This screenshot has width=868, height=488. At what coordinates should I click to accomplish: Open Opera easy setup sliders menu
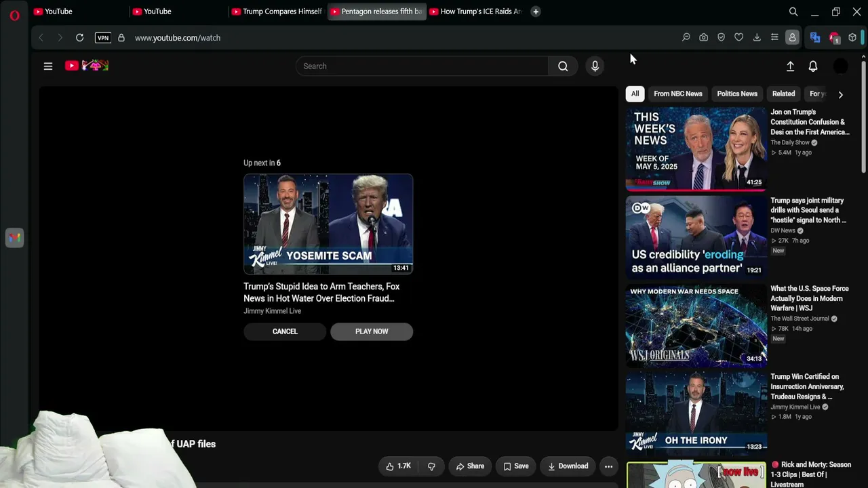[774, 38]
